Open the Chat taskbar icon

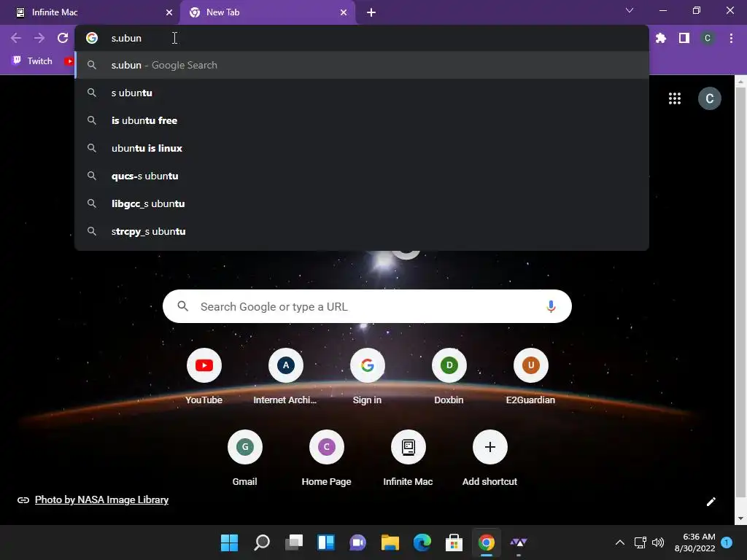click(x=357, y=542)
